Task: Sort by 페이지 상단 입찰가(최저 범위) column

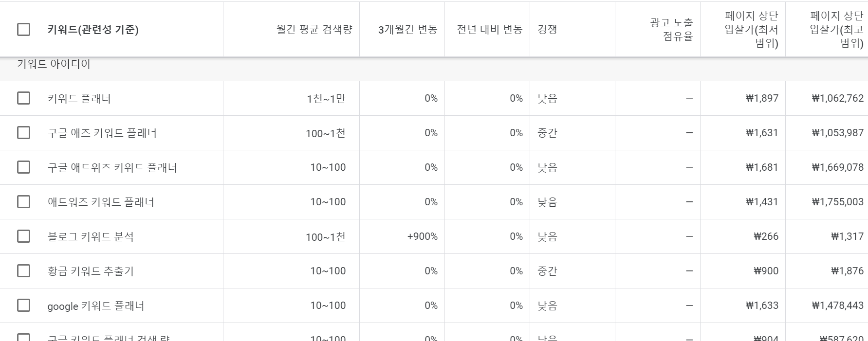Action: (x=750, y=29)
